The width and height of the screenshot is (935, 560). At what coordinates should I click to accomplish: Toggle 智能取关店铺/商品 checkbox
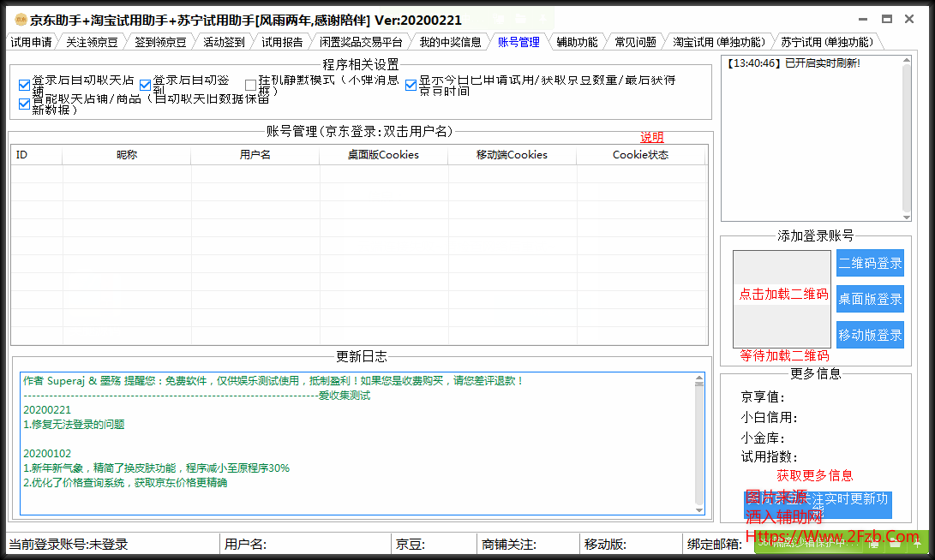pyautogui.click(x=25, y=104)
